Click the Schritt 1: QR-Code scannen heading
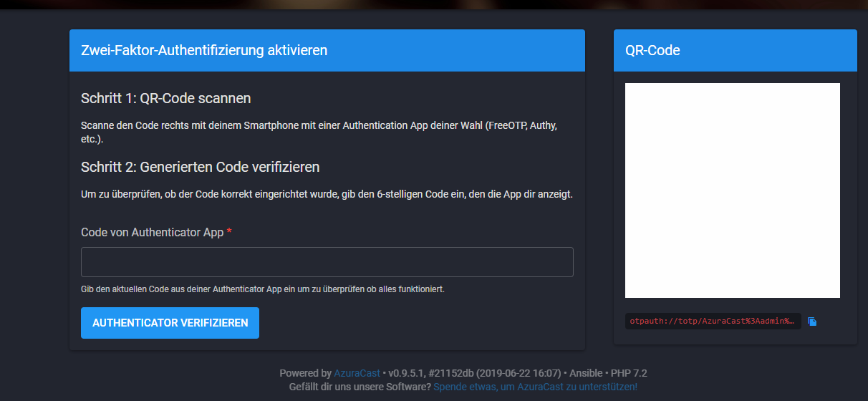 [166, 98]
